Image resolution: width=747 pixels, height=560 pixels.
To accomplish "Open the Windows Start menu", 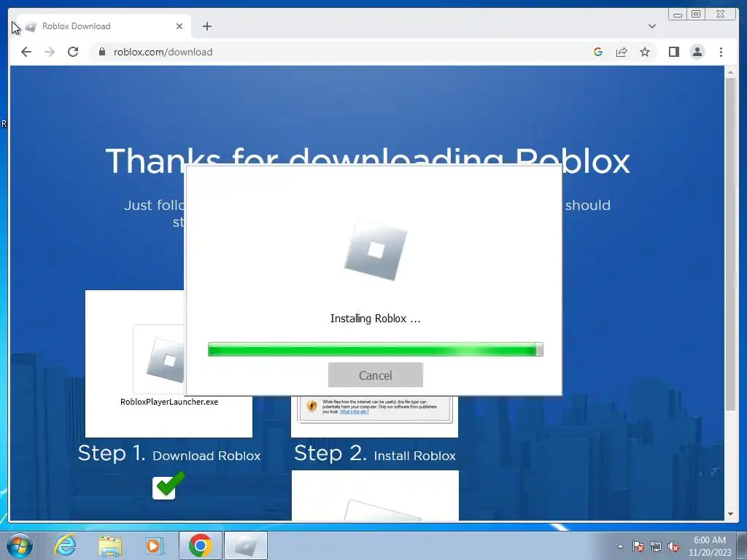I will pos(19,545).
